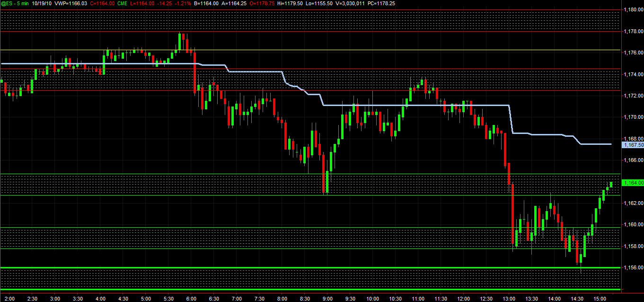
Task: Click the 'PC=1178.25' previous close value
Action: [x=381, y=3]
